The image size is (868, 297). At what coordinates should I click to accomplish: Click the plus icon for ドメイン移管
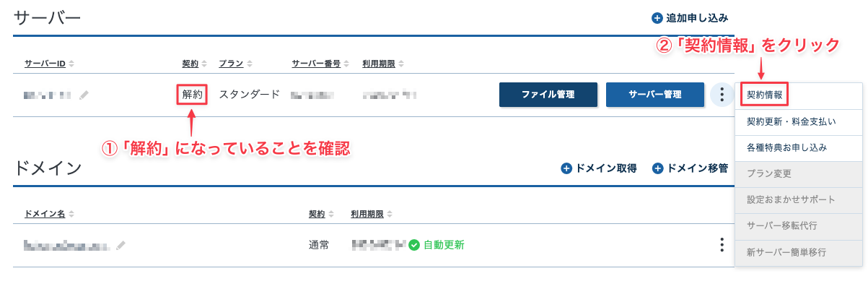pos(657,168)
